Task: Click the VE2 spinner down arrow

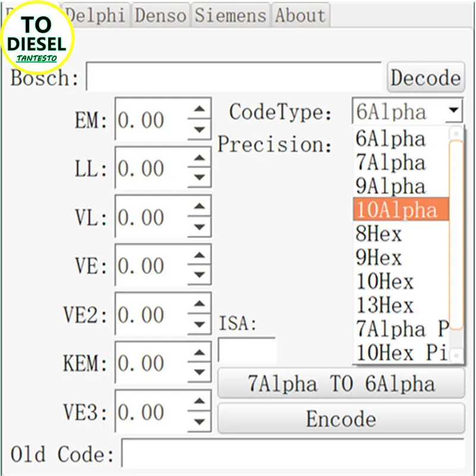Action: tap(200, 325)
